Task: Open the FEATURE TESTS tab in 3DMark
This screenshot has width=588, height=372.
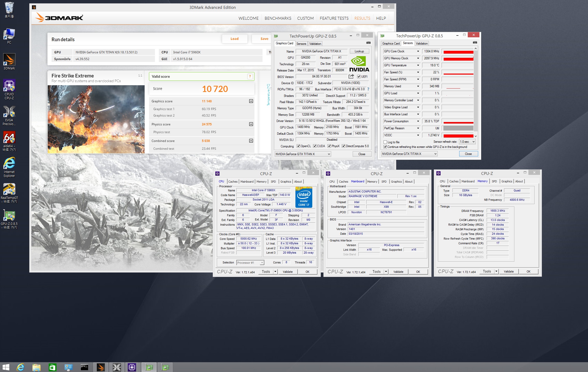Action: pos(334,18)
